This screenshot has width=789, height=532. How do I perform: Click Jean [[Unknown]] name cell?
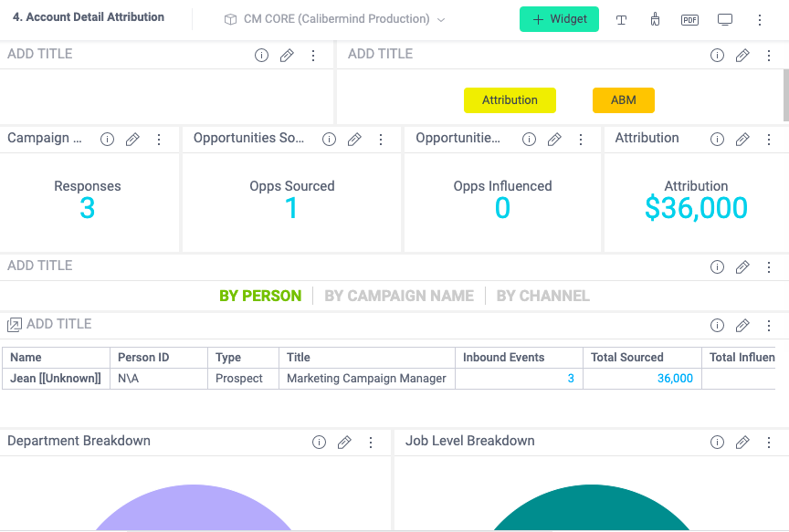(56, 379)
